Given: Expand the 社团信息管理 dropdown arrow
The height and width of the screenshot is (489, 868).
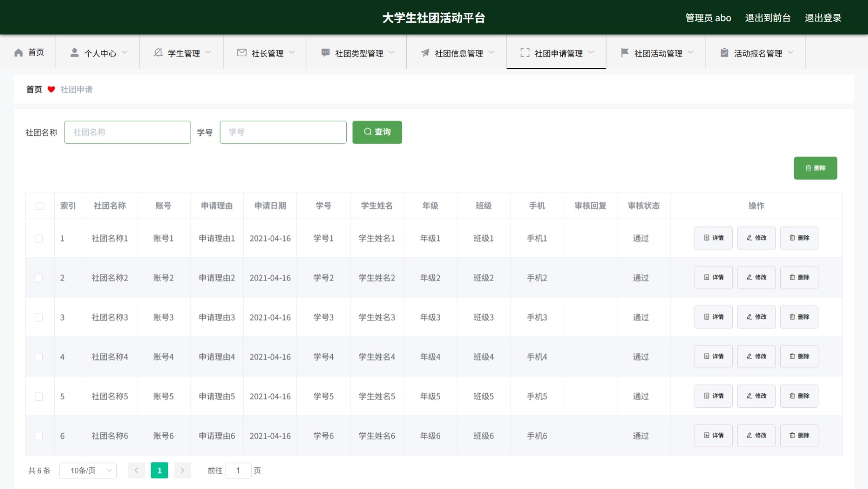Looking at the screenshot, I should coord(491,53).
